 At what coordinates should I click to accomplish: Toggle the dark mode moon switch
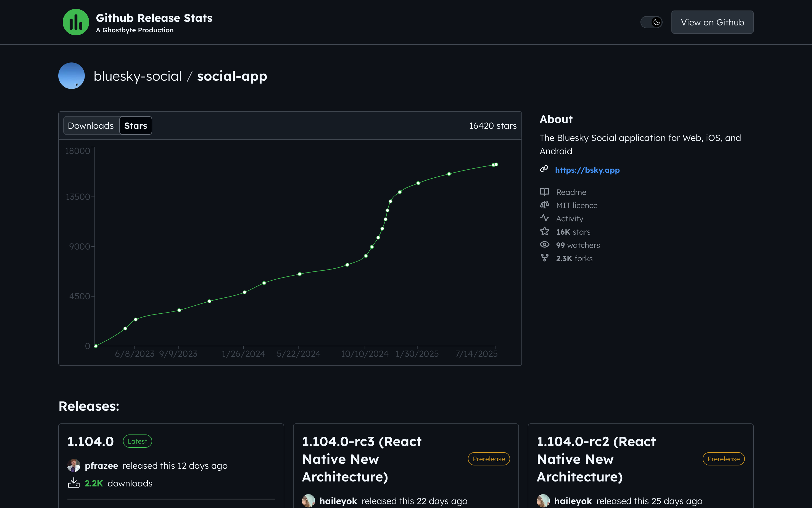[651, 22]
